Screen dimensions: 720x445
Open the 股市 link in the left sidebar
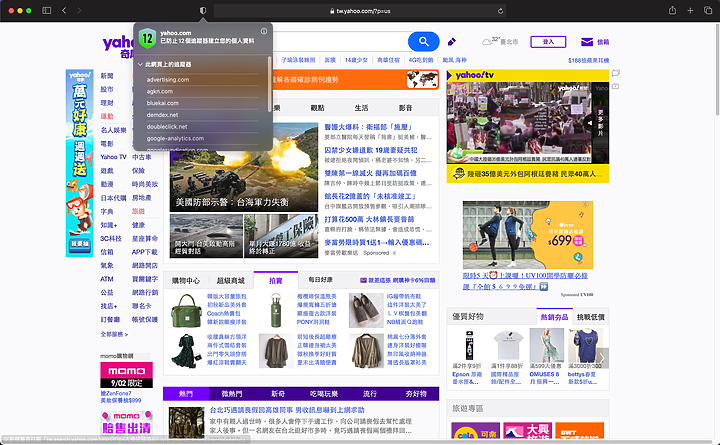point(107,89)
